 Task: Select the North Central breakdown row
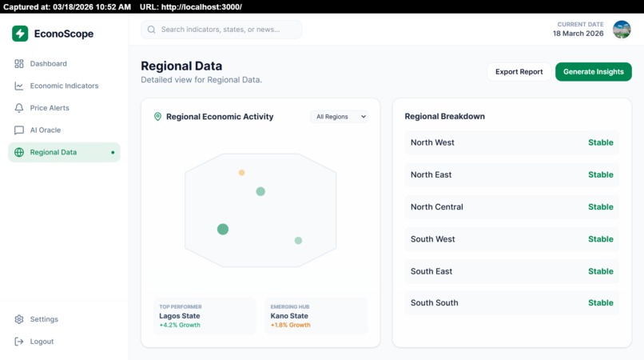pos(511,207)
